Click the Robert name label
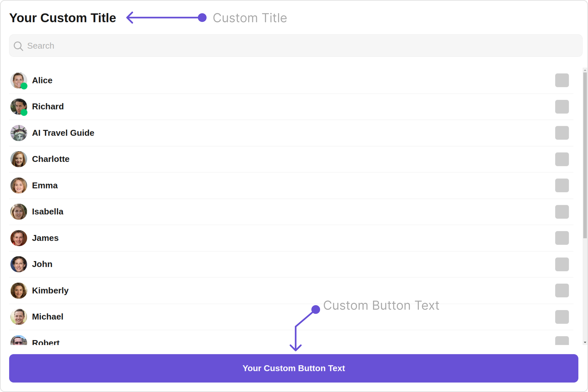 coord(46,342)
